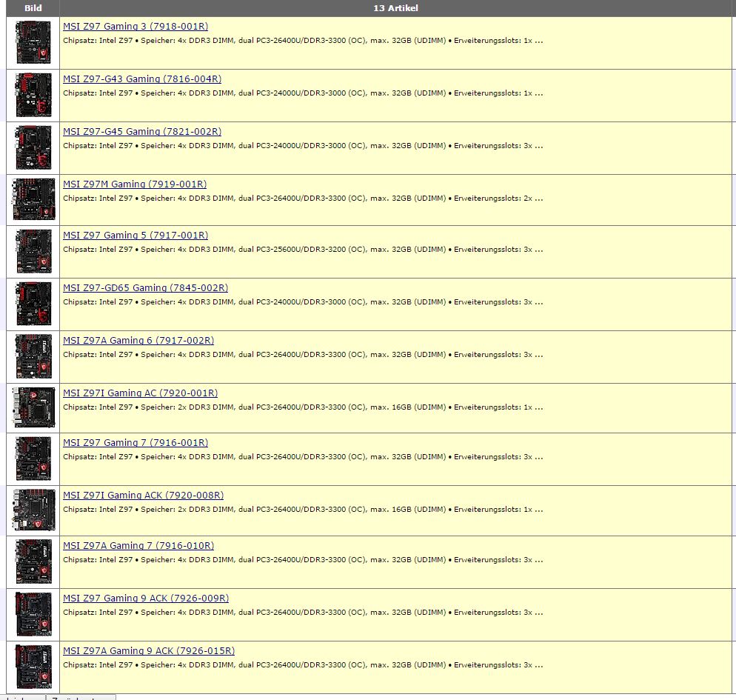Click spec text under MSI Z97 Gaming 7 (7916-001R)
Viewport: 736px width, 700px height.
[303, 457]
